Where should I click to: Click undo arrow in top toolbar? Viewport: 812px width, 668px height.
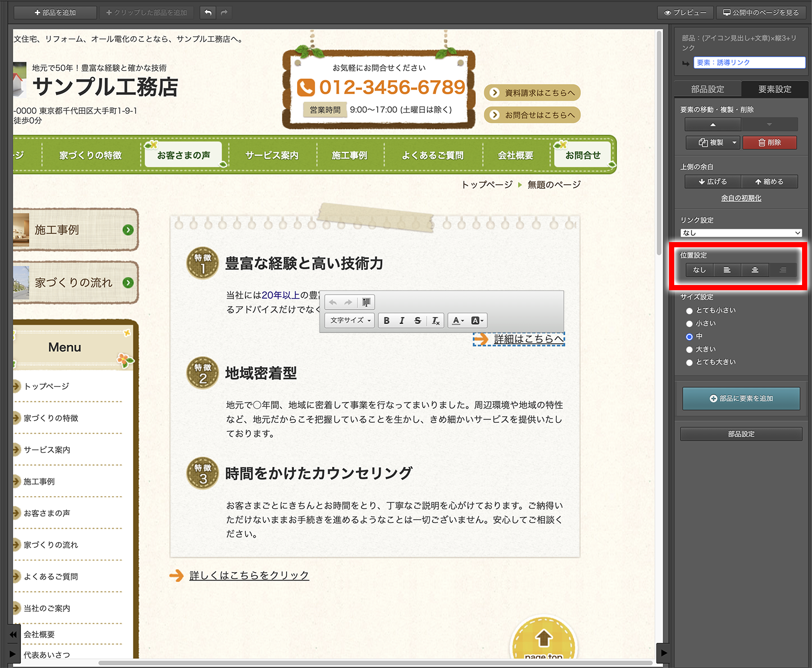click(208, 13)
